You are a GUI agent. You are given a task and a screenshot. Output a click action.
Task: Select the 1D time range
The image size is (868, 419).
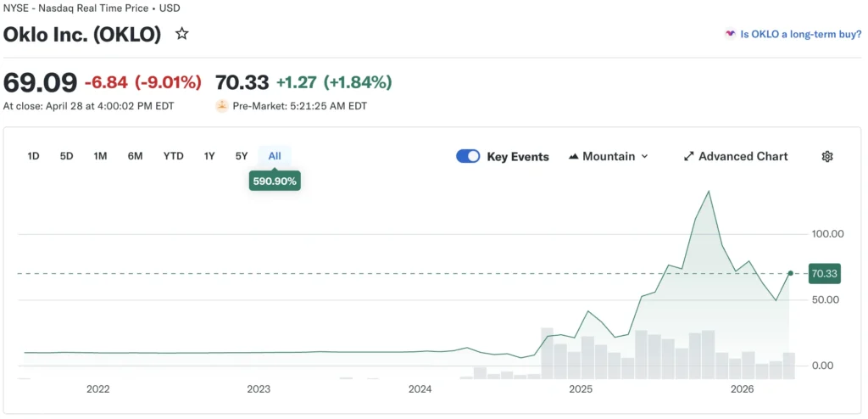point(33,156)
